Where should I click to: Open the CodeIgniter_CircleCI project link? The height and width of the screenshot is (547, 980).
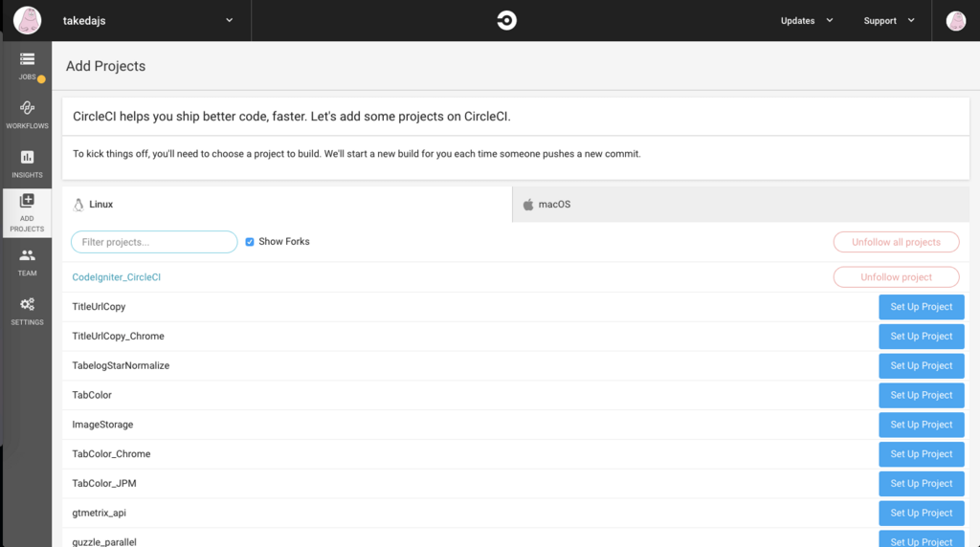pyautogui.click(x=116, y=277)
